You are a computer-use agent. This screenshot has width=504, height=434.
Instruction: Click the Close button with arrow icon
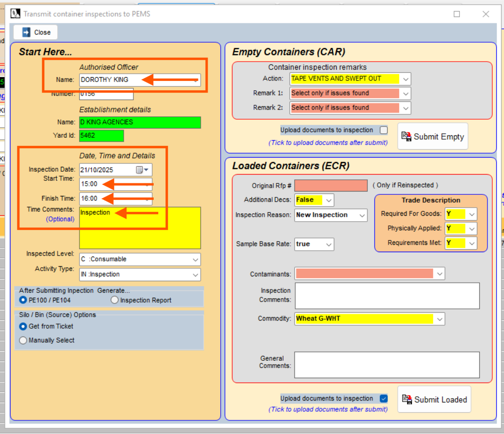(x=35, y=32)
